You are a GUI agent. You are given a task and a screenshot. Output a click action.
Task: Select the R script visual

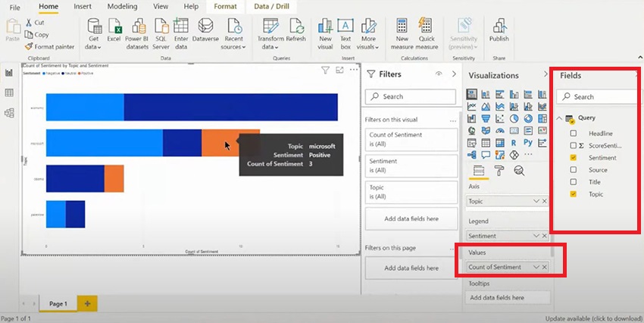(514, 143)
